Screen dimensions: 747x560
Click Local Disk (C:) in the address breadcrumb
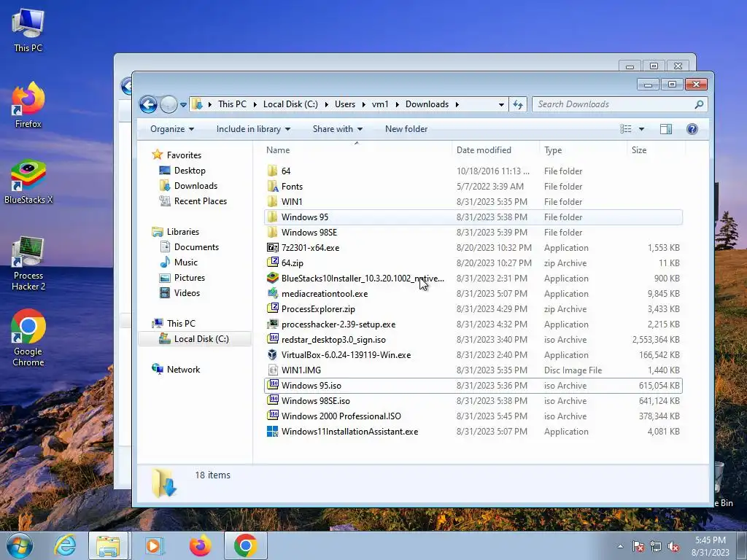click(290, 104)
